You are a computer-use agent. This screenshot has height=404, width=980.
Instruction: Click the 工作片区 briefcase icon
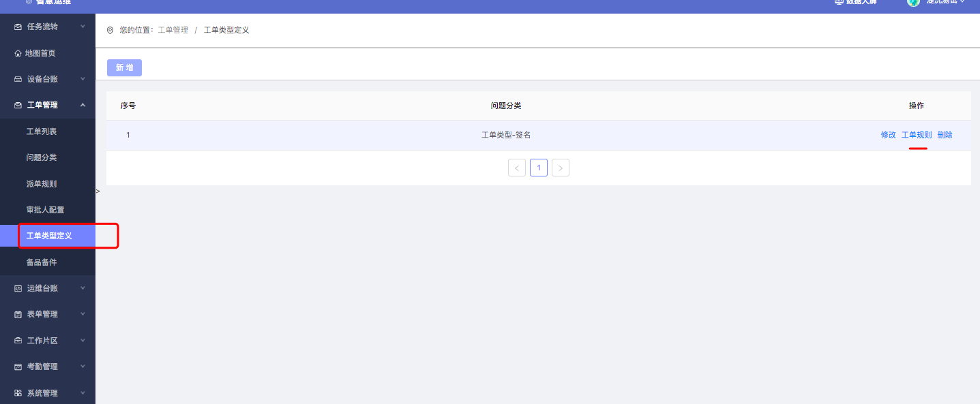pos(18,341)
